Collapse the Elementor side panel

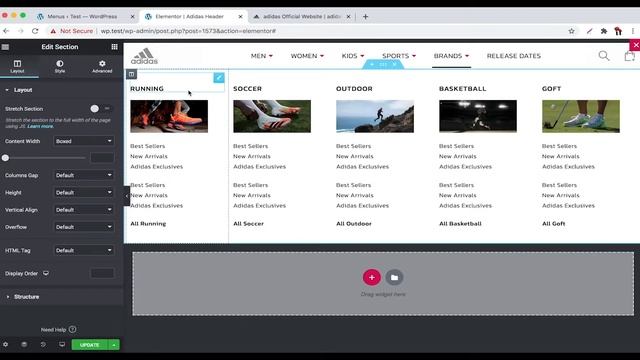coord(127,196)
